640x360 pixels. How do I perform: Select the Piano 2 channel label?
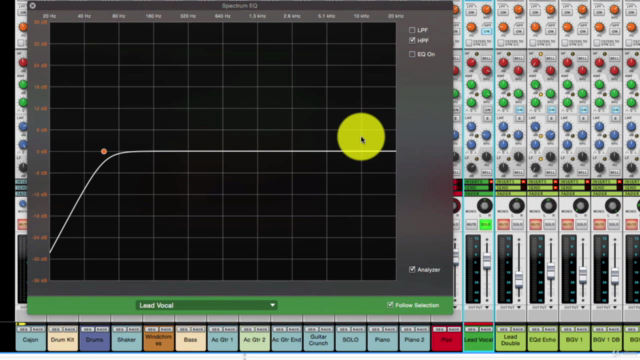[x=414, y=340]
